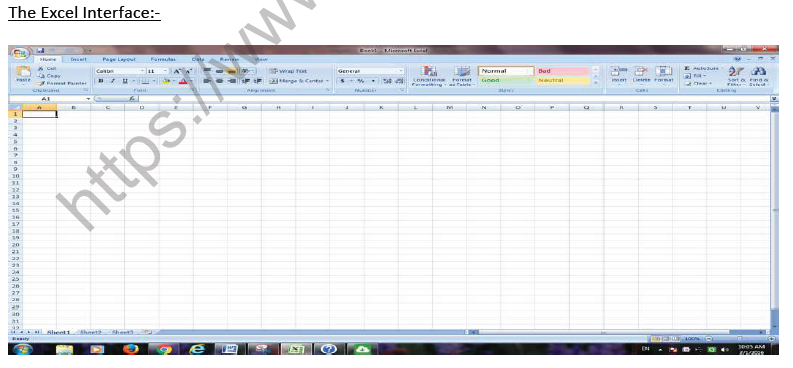Click the Decrease Indent icon
The height and width of the screenshot is (368, 793).
click(x=245, y=81)
